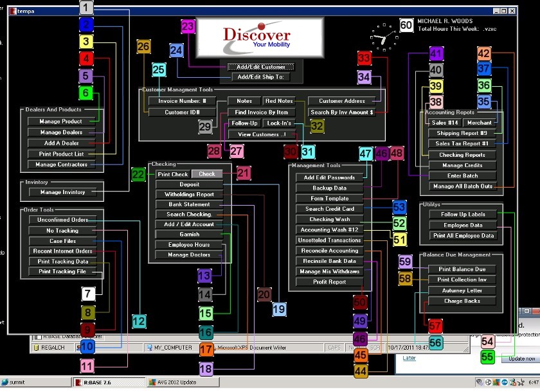Search by Customer Address
The height and width of the screenshot is (392, 540).
coord(341,101)
